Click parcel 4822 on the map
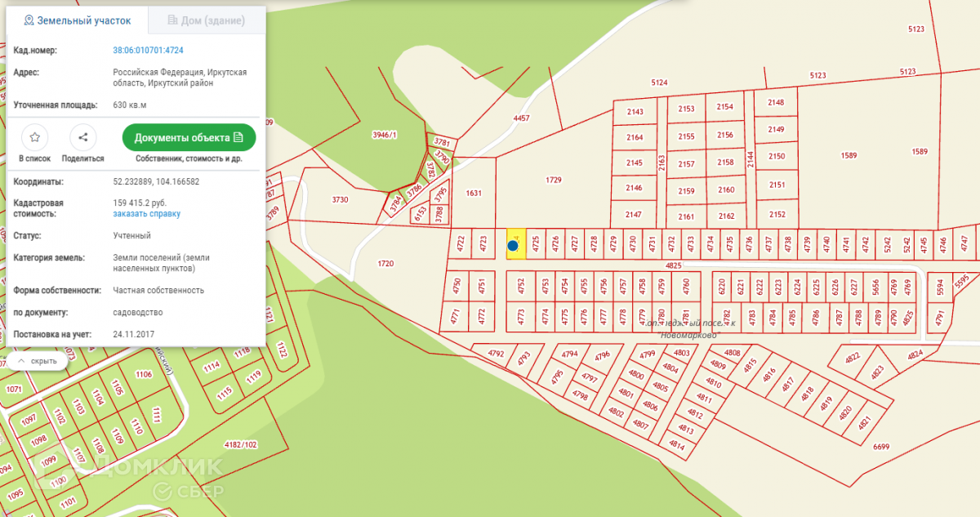The width and height of the screenshot is (980, 517). pos(852,357)
